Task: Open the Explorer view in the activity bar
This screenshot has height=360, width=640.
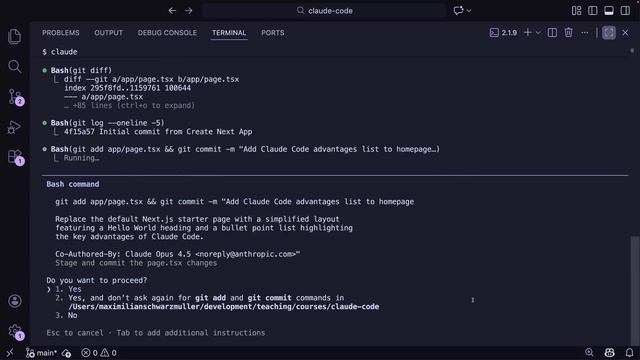Action: 15,36
